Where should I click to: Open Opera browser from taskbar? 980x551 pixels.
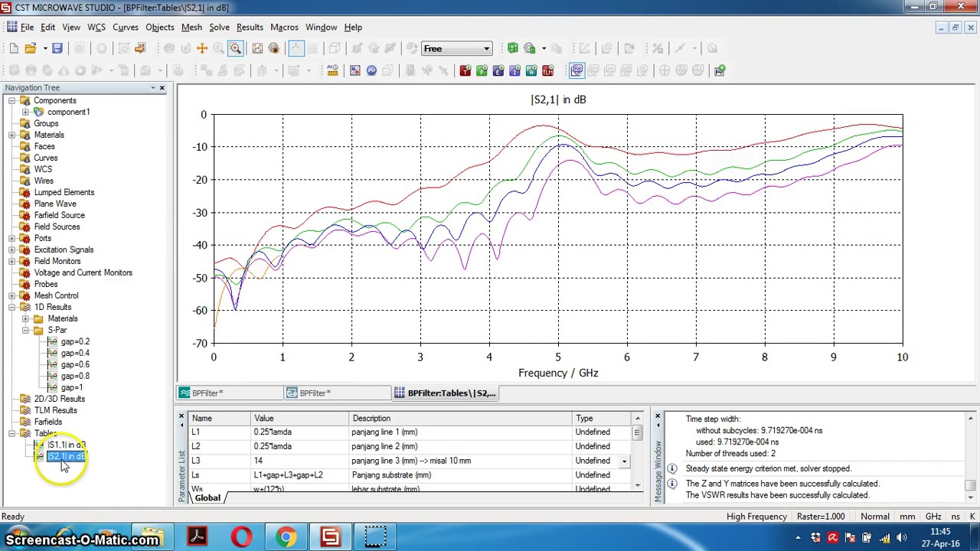(x=242, y=537)
